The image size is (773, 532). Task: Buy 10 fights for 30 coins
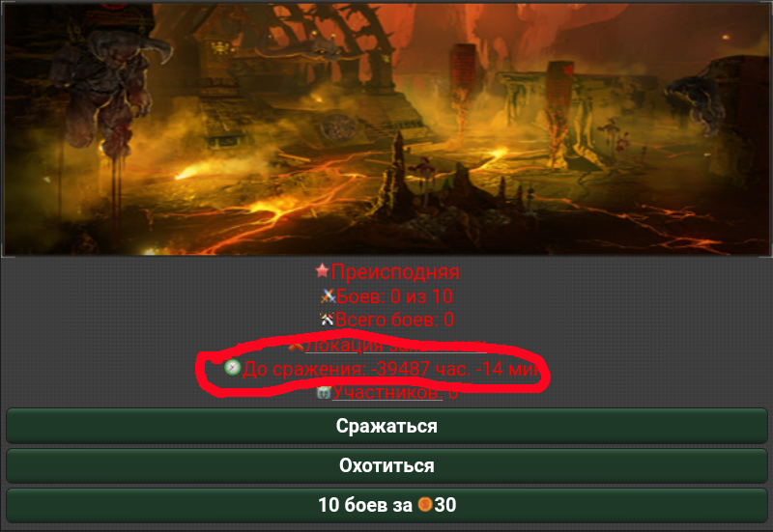(x=386, y=505)
